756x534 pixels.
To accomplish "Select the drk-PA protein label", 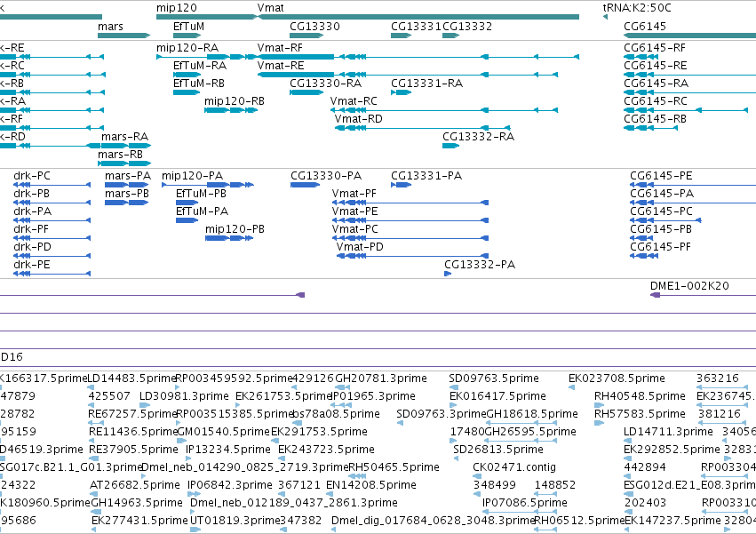I will click(x=32, y=211).
